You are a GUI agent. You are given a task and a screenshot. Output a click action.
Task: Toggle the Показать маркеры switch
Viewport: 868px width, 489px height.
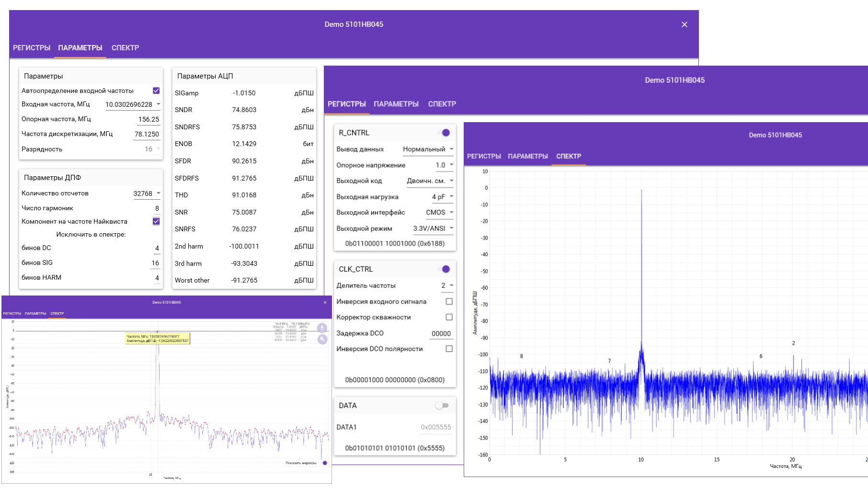pos(324,463)
